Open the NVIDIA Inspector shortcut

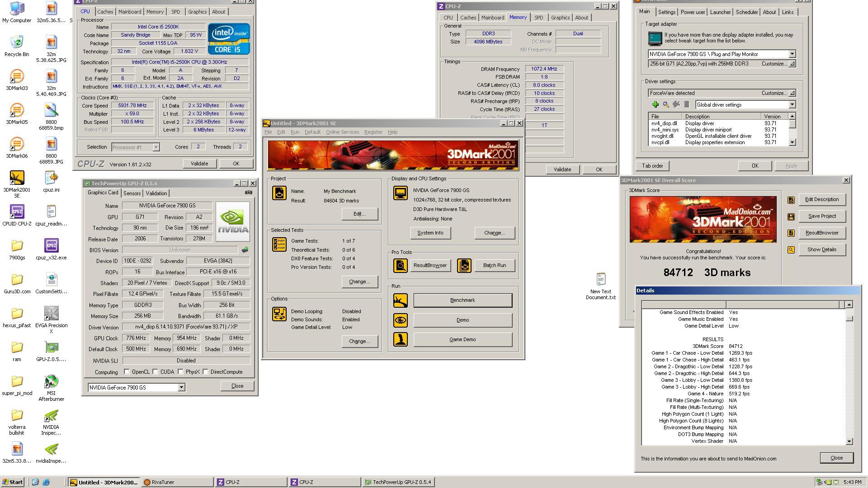coord(51,415)
